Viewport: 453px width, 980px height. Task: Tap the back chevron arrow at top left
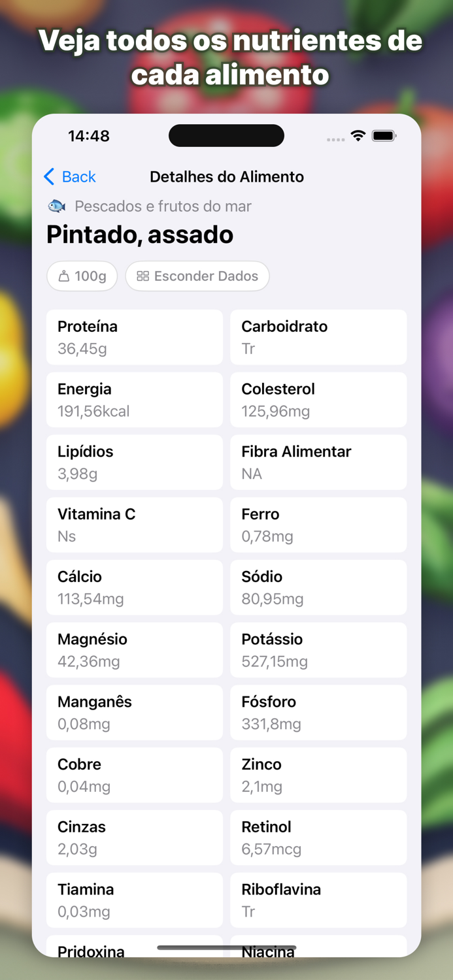click(x=48, y=176)
